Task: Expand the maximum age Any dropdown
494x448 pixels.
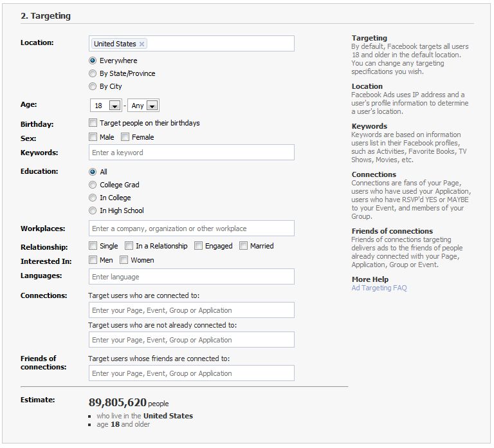Action: (x=152, y=106)
